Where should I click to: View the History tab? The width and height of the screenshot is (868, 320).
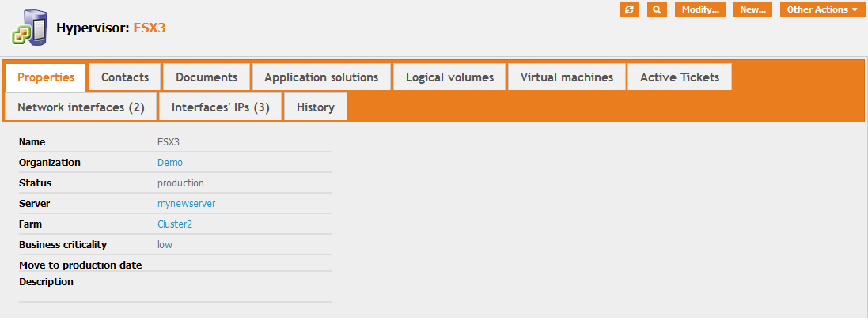point(316,107)
